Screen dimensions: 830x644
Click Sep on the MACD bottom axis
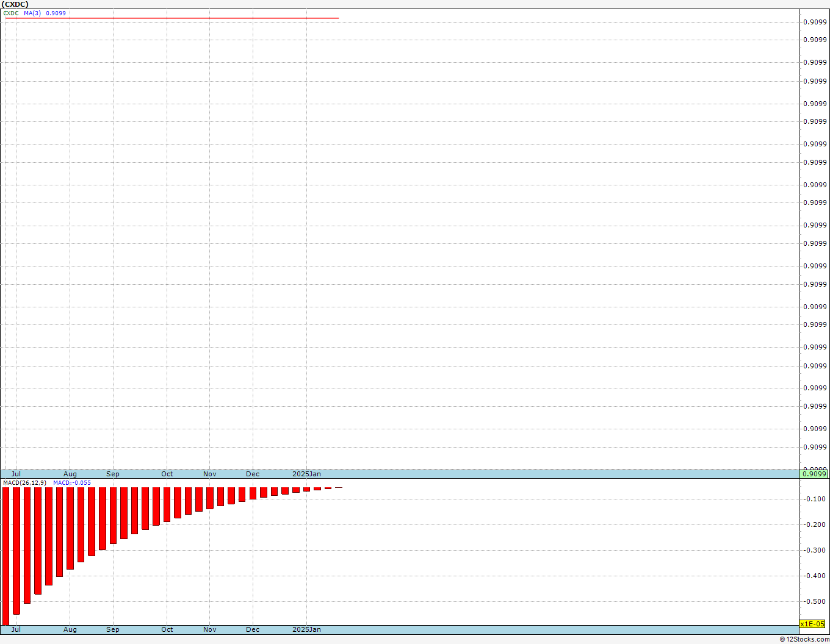113,629
